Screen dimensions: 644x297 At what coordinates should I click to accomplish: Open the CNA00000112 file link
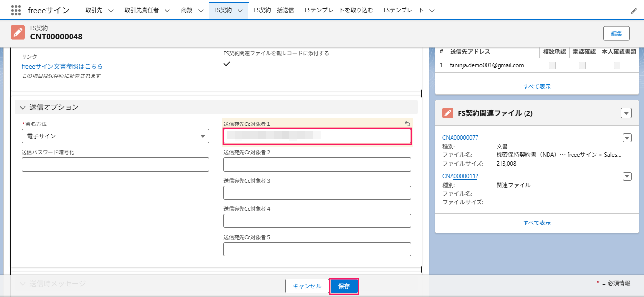pyautogui.click(x=460, y=176)
